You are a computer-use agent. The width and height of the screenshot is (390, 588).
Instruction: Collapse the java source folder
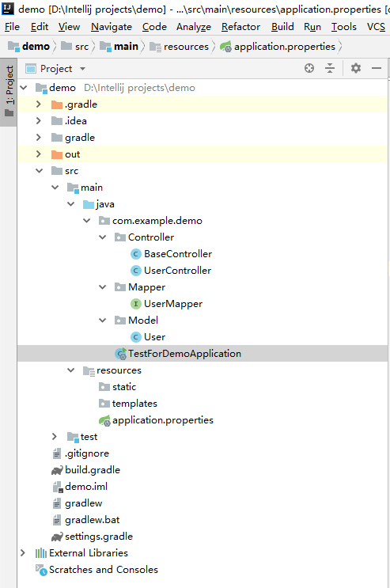[70, 204]
